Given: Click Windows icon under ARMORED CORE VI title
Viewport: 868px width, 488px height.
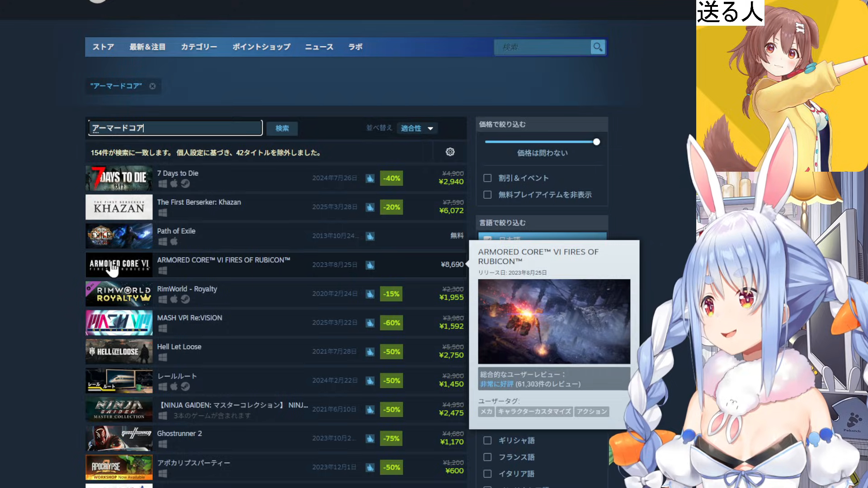Looking at the screenshot, I should pyautogui.click(x=163, y=271).
